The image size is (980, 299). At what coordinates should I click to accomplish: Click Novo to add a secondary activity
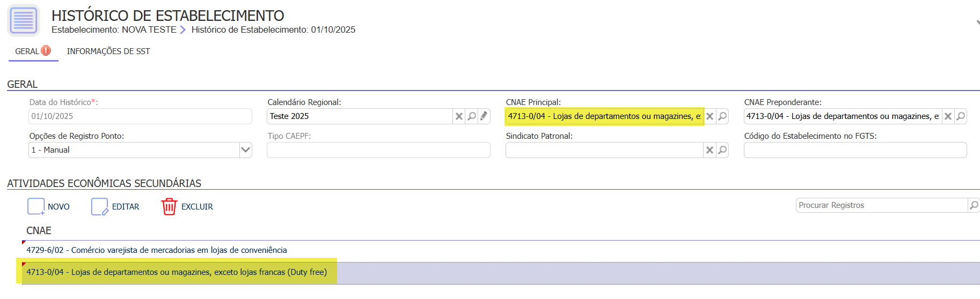point(49,207)
